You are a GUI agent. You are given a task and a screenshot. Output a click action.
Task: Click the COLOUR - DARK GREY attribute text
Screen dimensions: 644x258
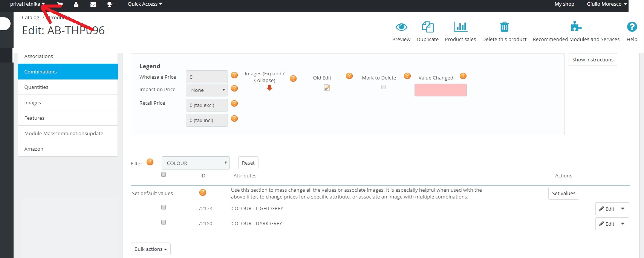click(x=257, y=224)
